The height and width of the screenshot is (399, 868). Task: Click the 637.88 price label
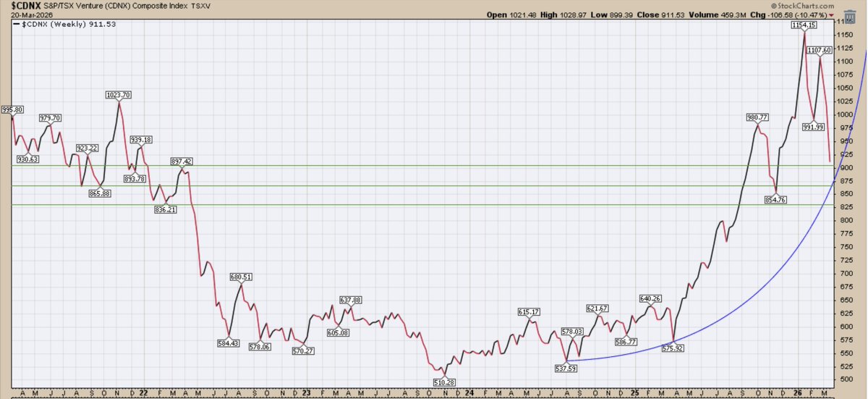[350, 300]
